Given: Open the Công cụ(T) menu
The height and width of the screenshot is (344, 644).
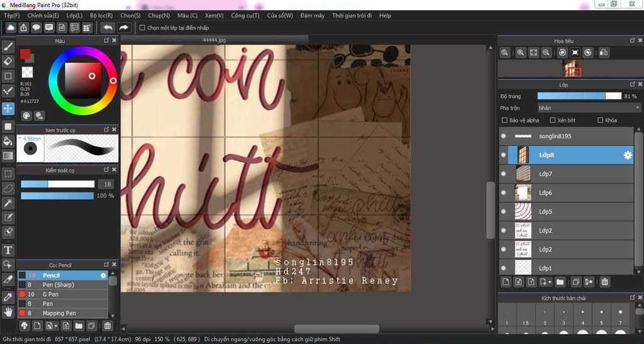Looking at the screenshot, I should [245, 16].
